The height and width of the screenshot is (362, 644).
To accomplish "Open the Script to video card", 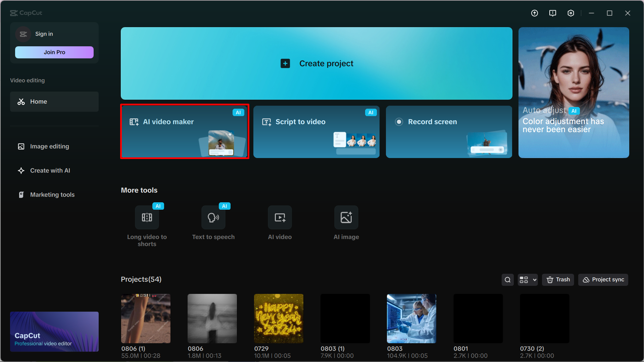I will 316,132.
